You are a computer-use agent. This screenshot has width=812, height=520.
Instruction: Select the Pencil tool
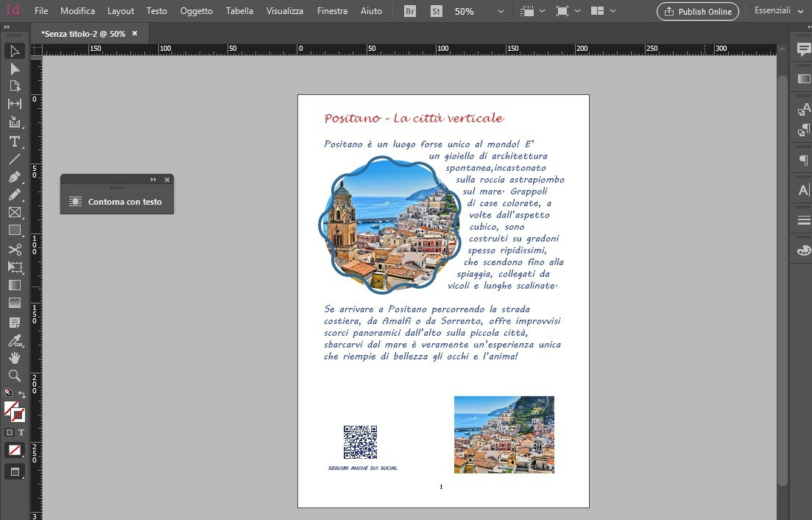click(15, 194)
